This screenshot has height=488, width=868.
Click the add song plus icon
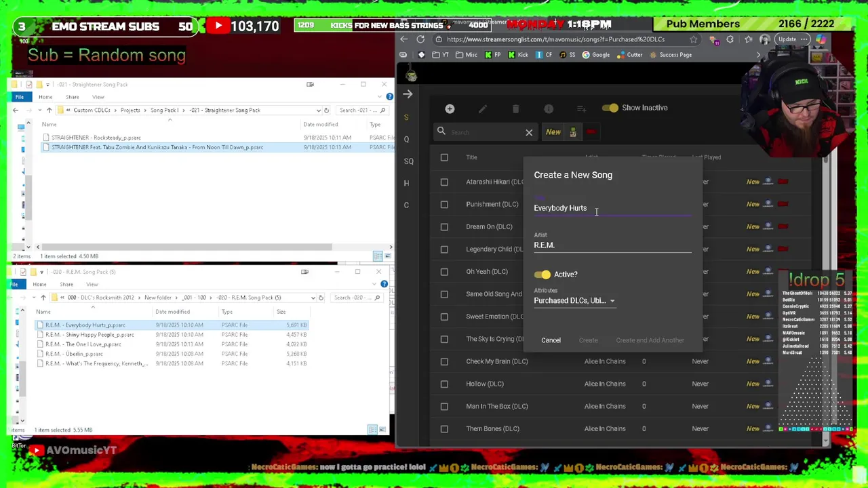point(450,108)
